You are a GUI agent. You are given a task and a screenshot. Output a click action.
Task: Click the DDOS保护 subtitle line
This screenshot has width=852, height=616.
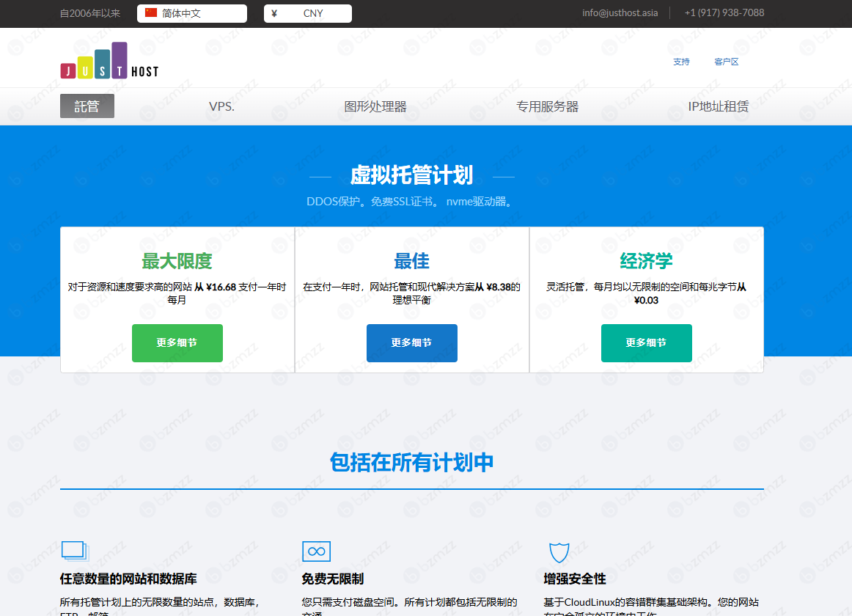click(411, 202)
